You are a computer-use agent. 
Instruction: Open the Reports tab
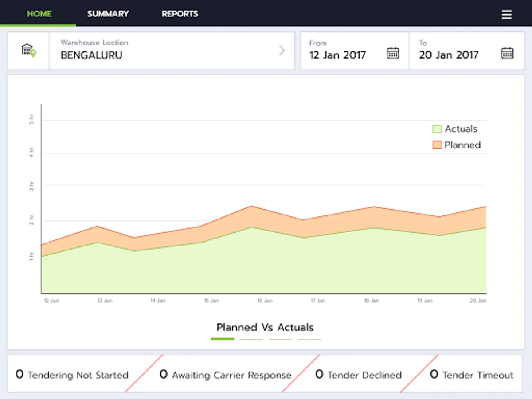point(180,14)
